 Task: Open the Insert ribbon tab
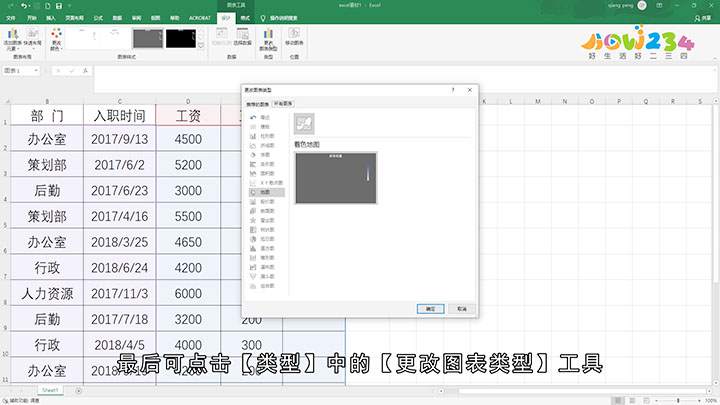click(x=51, y=18)
